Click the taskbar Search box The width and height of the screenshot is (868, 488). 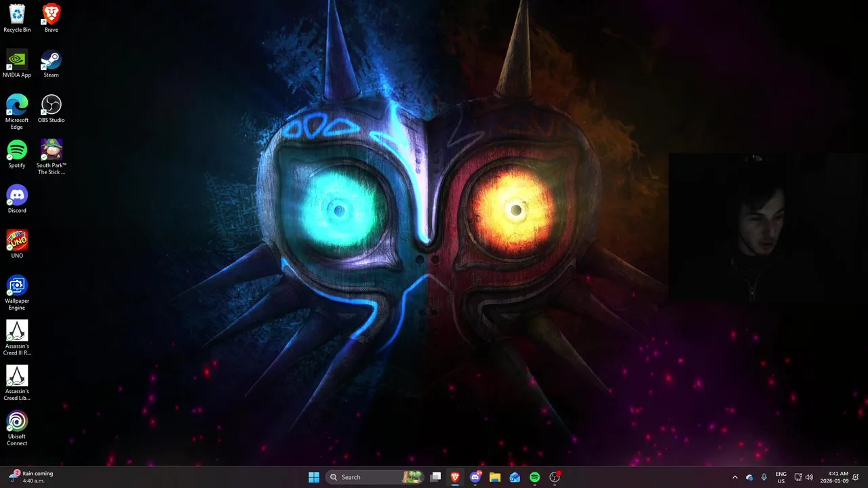click(374, 477)
